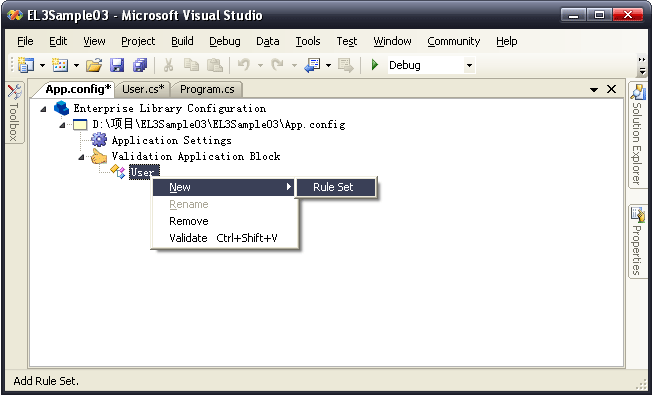Collapse the Validation Application Block node
The height and width of the screenshot is (396, 653).
(x=81, y=157)
